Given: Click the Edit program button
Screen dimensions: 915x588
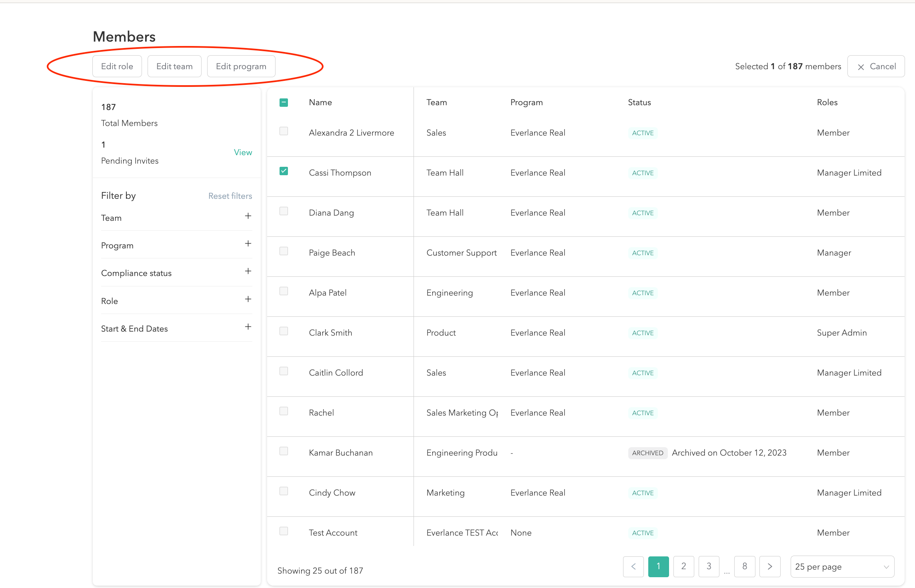Looking at the screenshot, I should pos(241,66).
